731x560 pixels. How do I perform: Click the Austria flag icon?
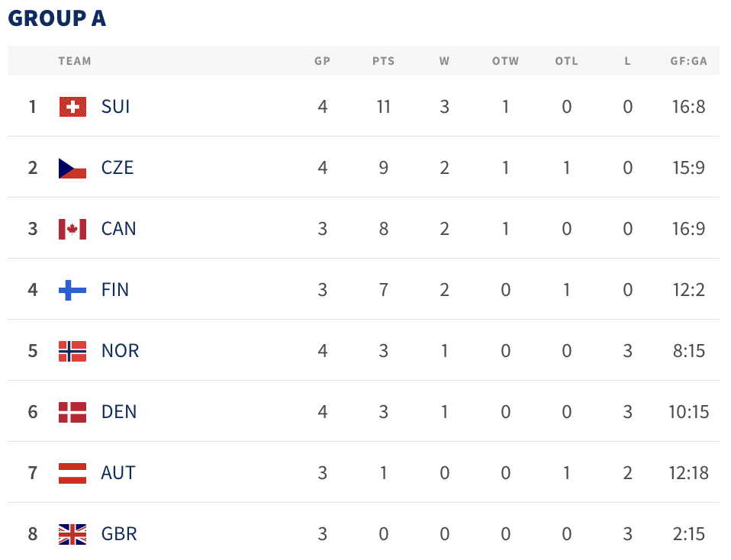(x=72, y=473)
